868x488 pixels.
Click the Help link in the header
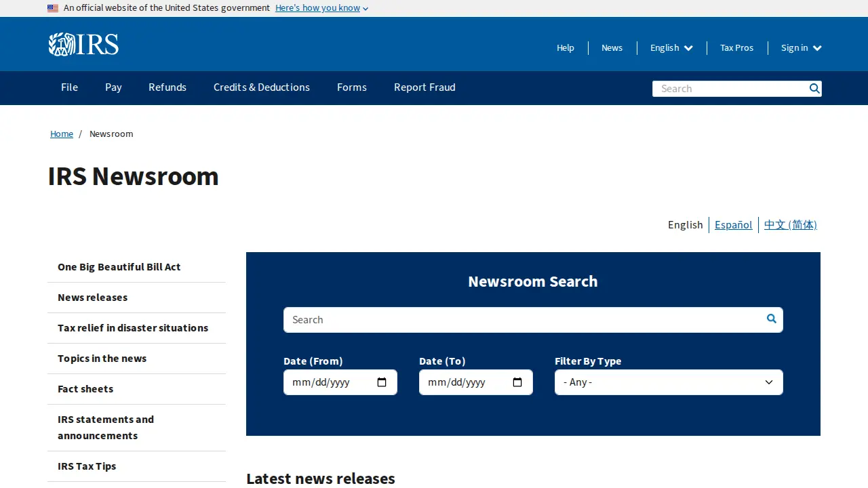click(x=566, y=47)
